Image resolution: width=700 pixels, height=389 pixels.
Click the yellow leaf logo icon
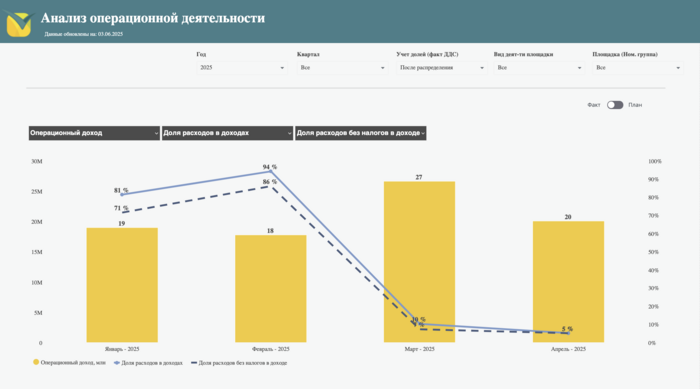tap(19, 24)
